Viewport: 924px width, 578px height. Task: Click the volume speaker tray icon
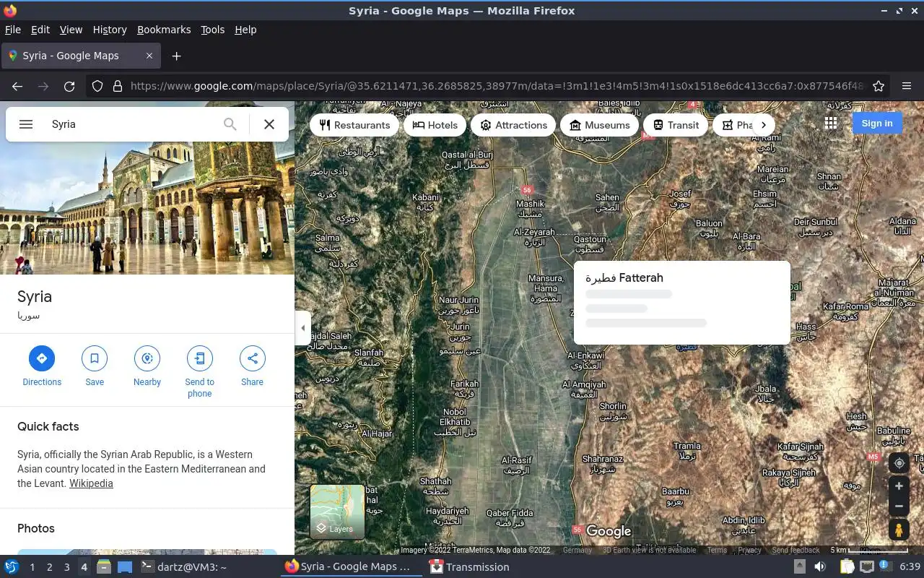820,567
